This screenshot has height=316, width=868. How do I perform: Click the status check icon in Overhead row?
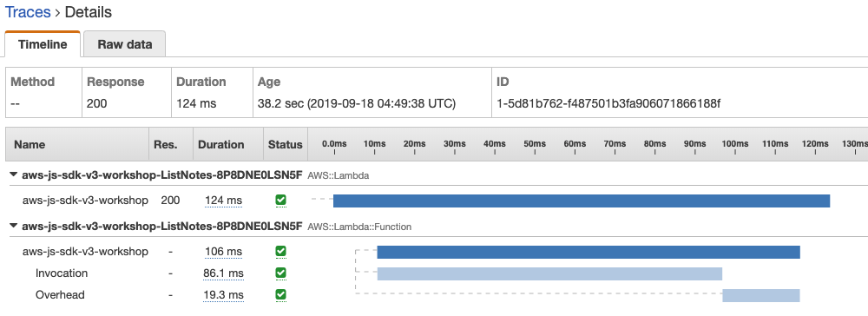point(280,295)
